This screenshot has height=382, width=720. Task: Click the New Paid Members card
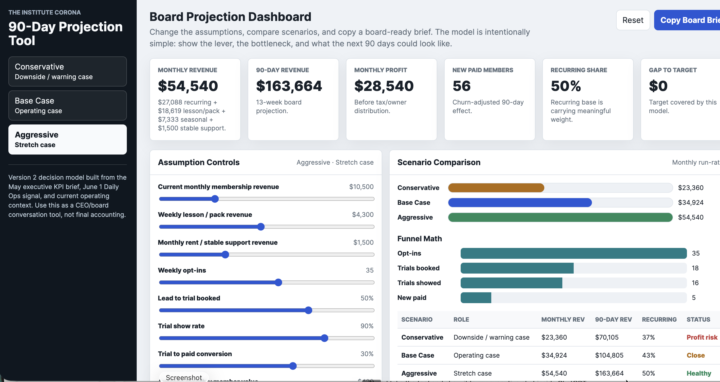click(x=489, y=99)
